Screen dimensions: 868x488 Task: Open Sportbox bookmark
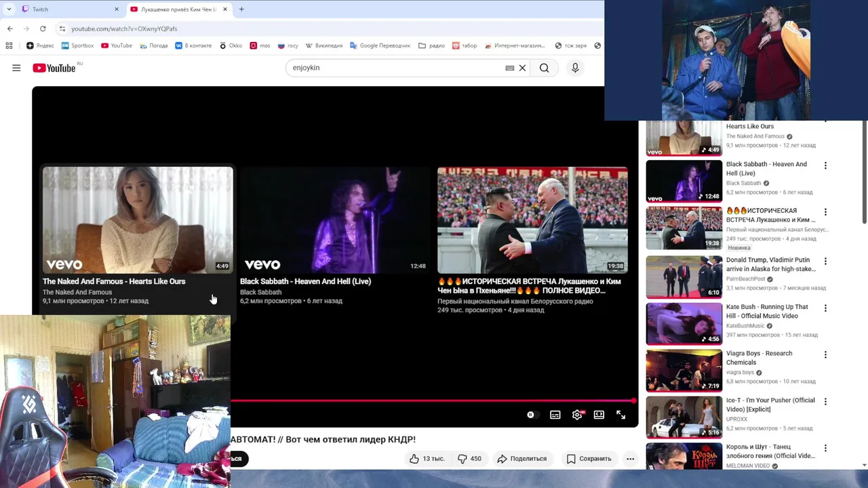pyautogui.click(x=77, y=45)
